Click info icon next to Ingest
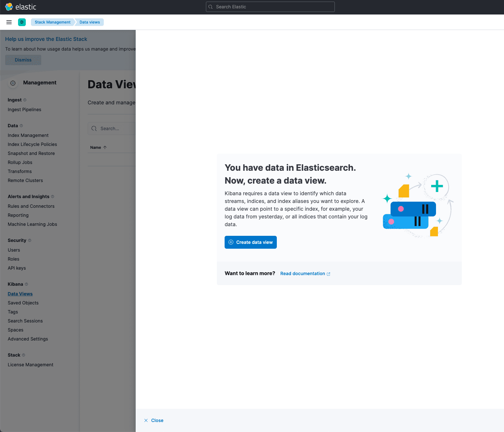Screen dimensions: 504x432 [x=25, y=100]
